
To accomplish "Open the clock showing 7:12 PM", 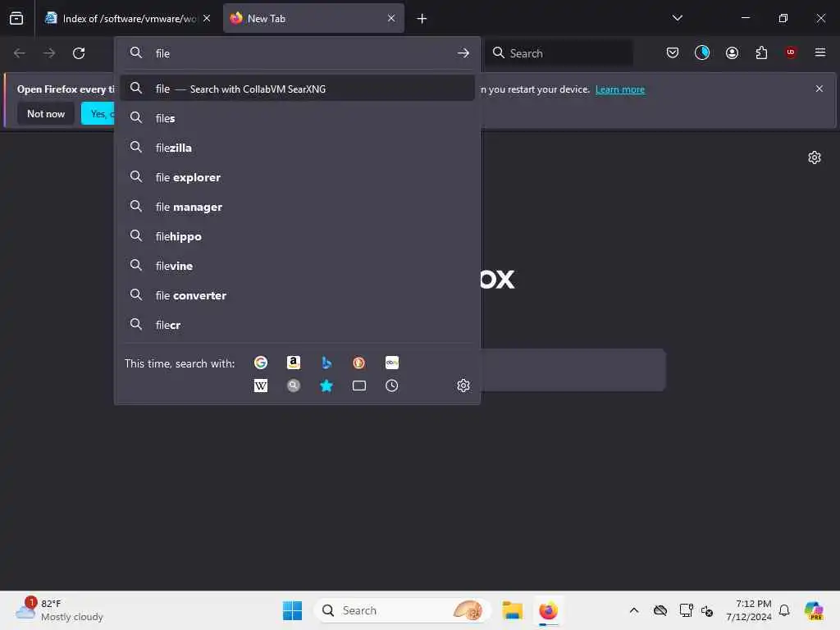I will click(x=749, y=610).
